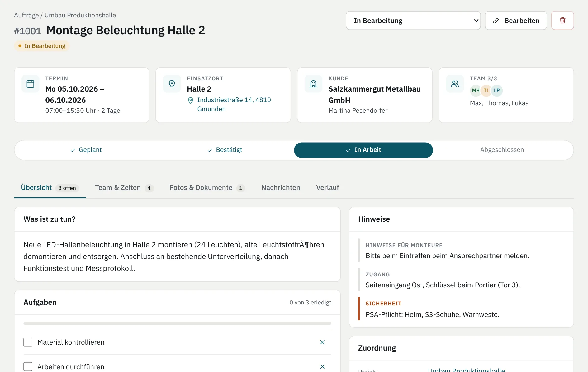Select the Geplant progress step
The width and height of the screenshot is (588, 372).
86,150
